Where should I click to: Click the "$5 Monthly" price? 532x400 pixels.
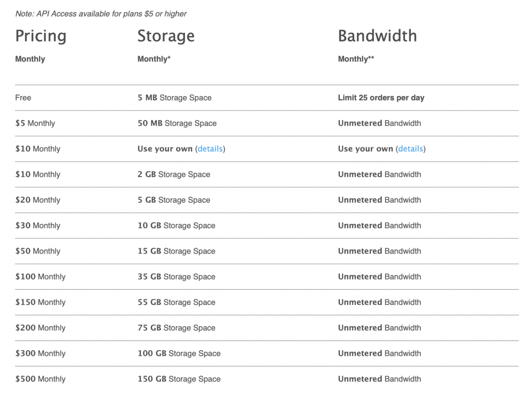click(35, 123)
